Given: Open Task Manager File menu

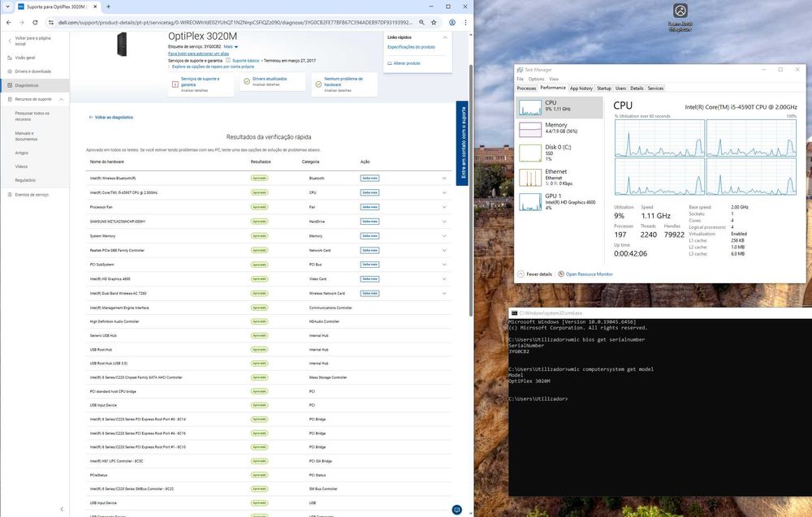Looking at the screenshot, I should (520, 80).
